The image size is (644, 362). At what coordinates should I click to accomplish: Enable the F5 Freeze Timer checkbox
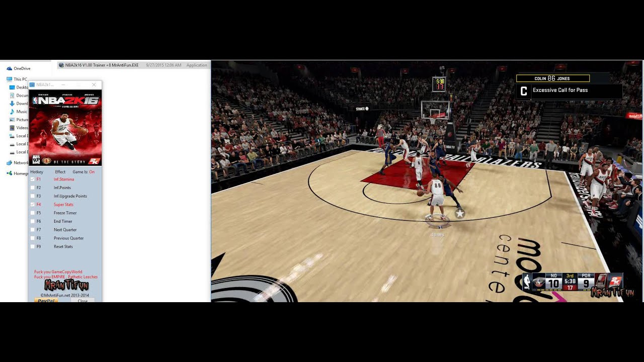pos(33,213)
